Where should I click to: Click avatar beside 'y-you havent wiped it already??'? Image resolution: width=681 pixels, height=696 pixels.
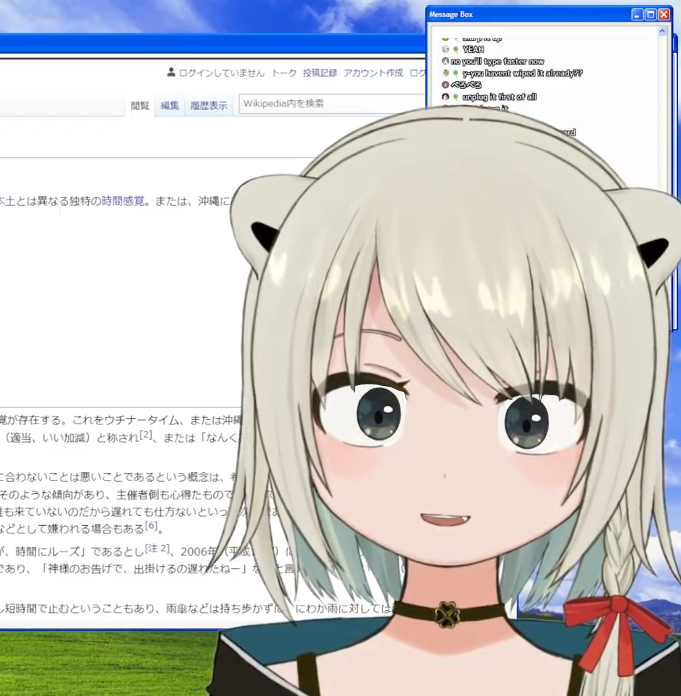(x=446, y=73)
